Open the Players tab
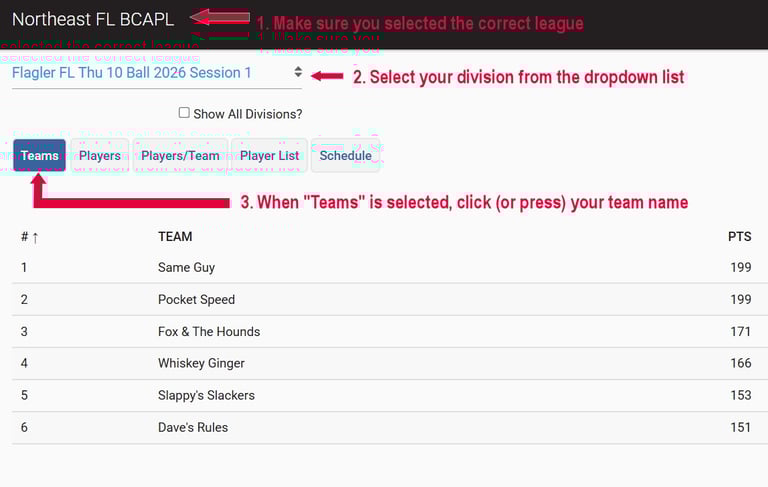The image size is (768, 487). point(100,156)
